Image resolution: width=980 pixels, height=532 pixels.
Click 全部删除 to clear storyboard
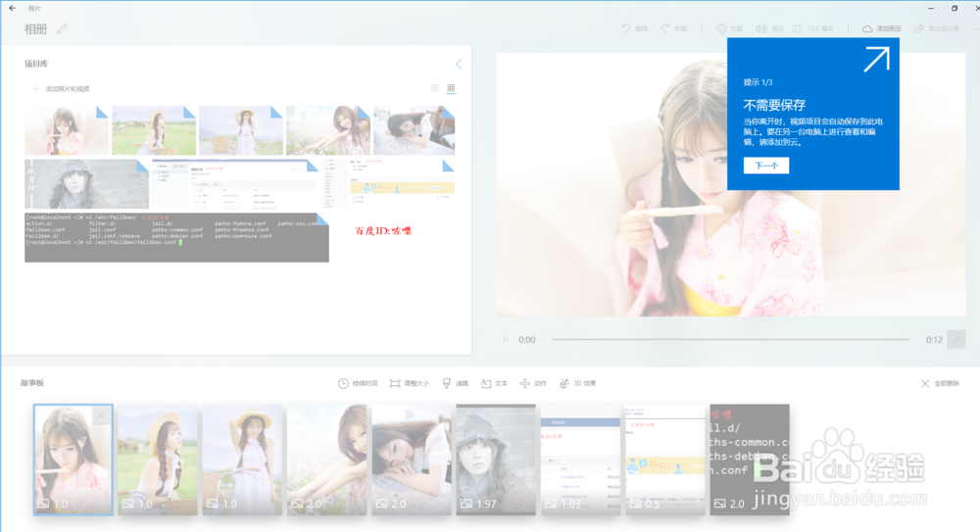tap(940, 383)
